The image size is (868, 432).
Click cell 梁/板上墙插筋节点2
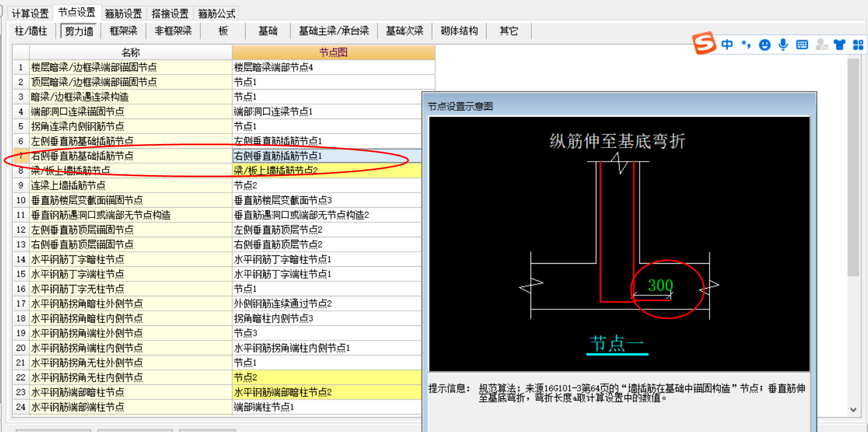click(x=327, y=170)
